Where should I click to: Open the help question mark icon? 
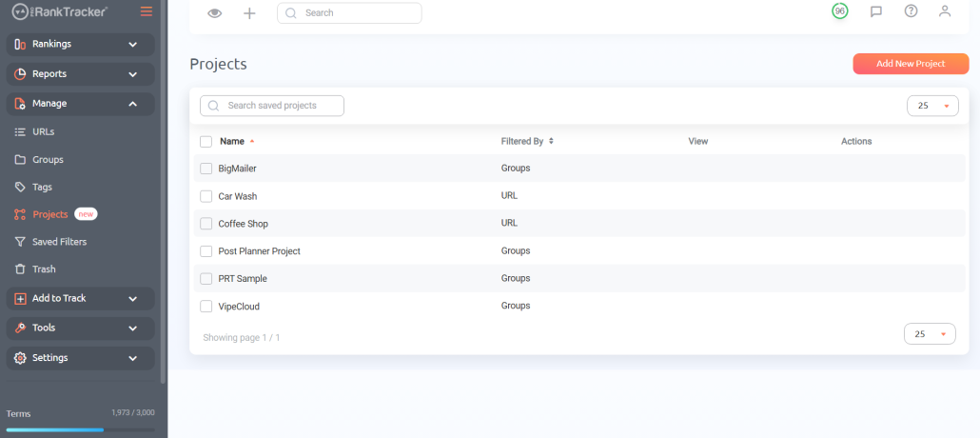click(x=911, y=11)
